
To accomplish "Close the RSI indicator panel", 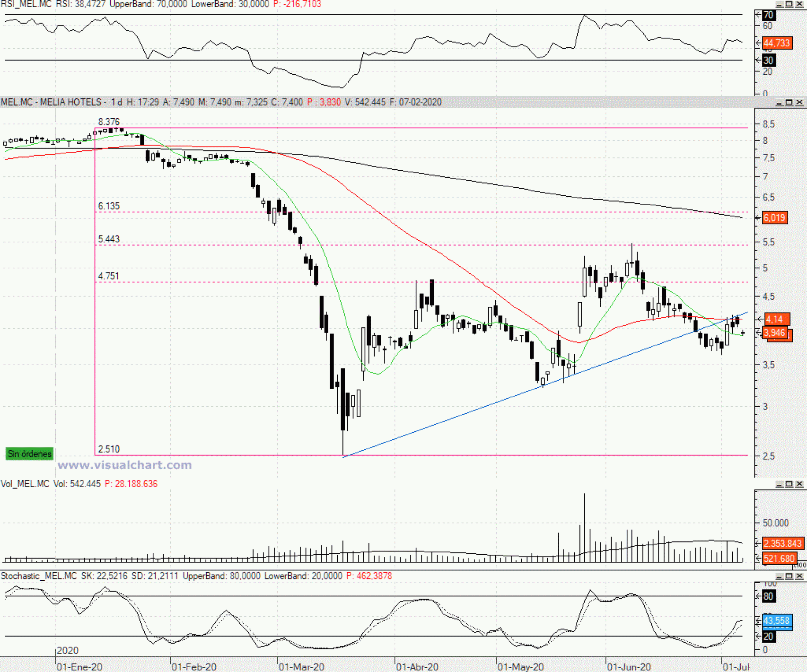I will [x=799, y=4].
